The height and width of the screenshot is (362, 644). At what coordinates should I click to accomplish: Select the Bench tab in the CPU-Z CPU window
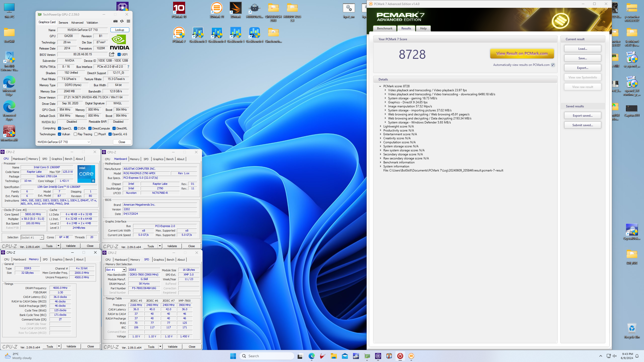tap(68, 159)
